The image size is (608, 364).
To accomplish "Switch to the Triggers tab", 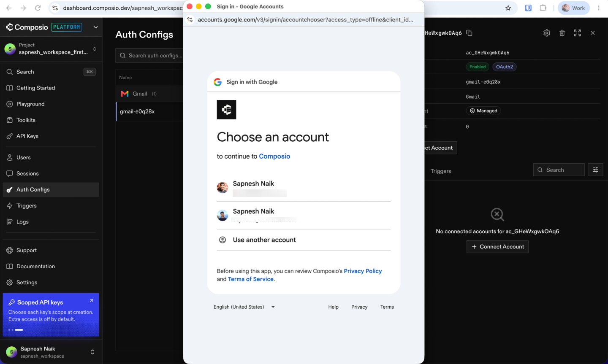I will (441, 171).
